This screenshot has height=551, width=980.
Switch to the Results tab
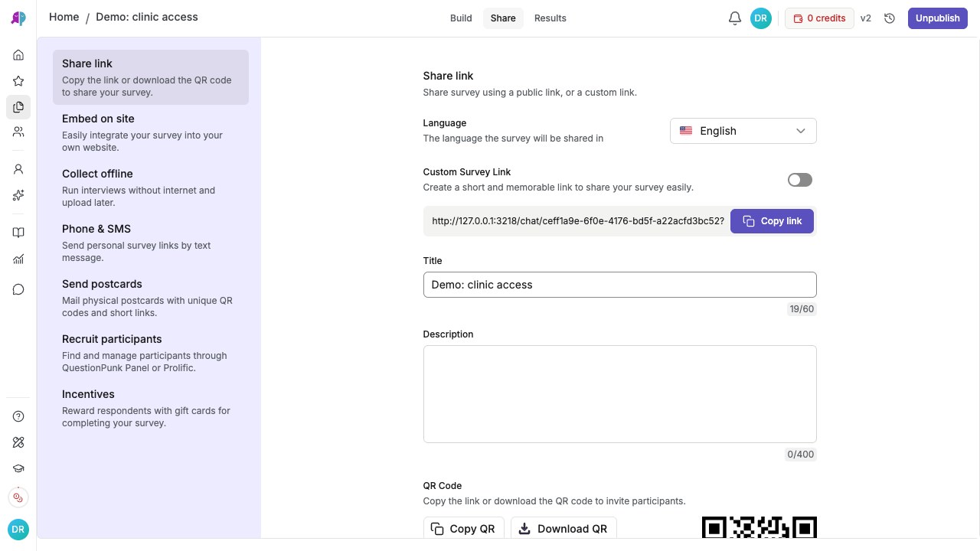550,18
